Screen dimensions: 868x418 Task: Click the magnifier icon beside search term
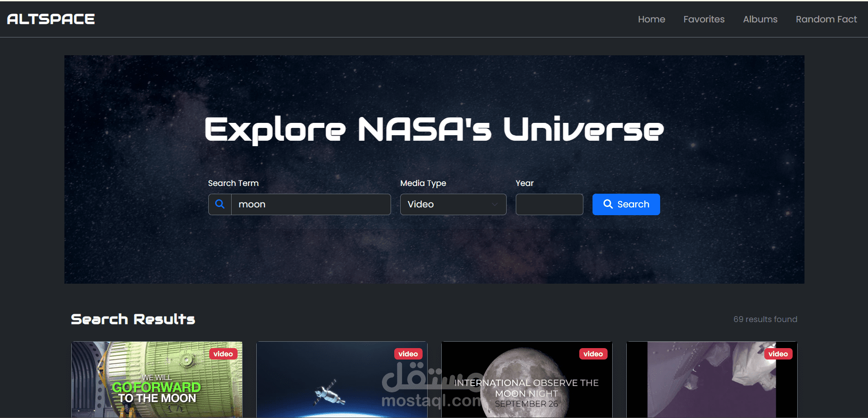click(220, 204)
